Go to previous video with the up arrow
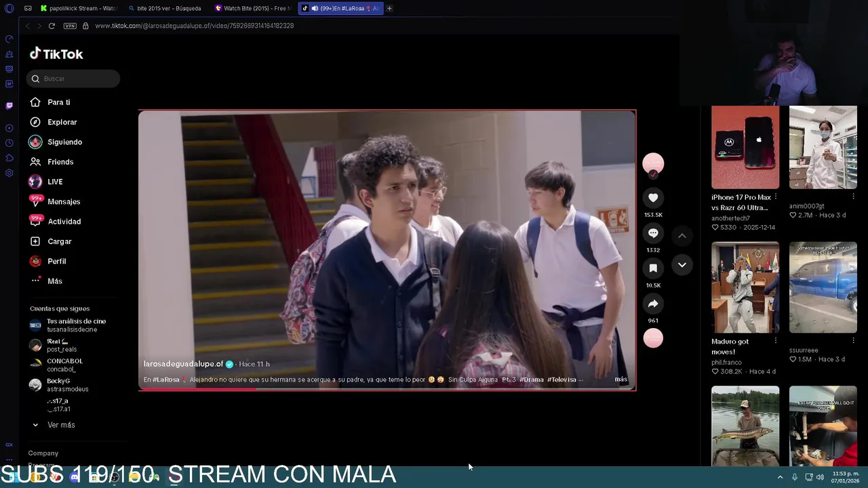 point(682,235)
